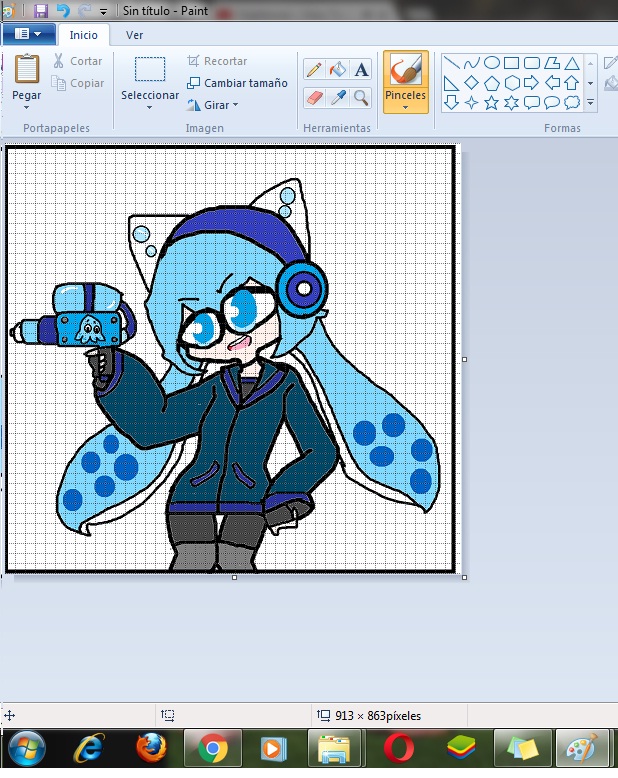Choose the Six-point star shape
The width and height of the screenshot is (618, 778).
point(511,102)
